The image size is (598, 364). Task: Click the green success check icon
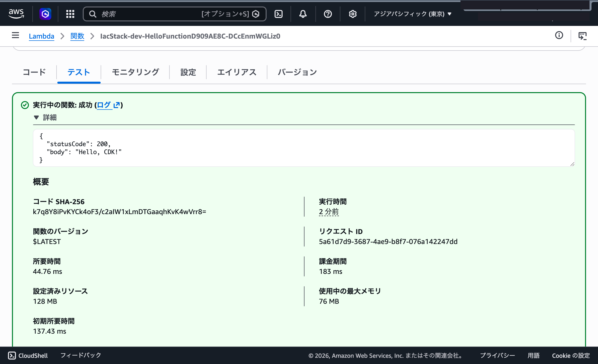pyautogui.click(x=25, y=105)
